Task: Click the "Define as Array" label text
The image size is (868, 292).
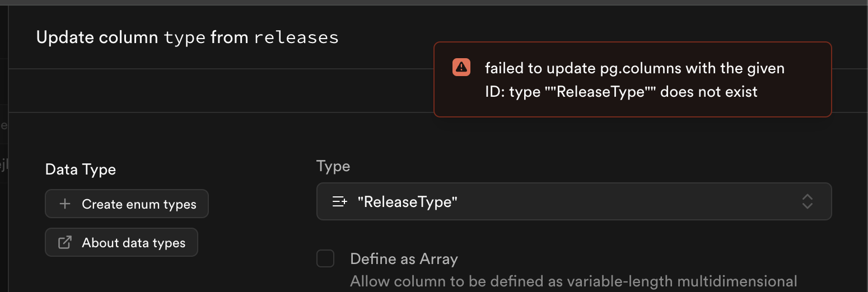Action: point(404,259)
